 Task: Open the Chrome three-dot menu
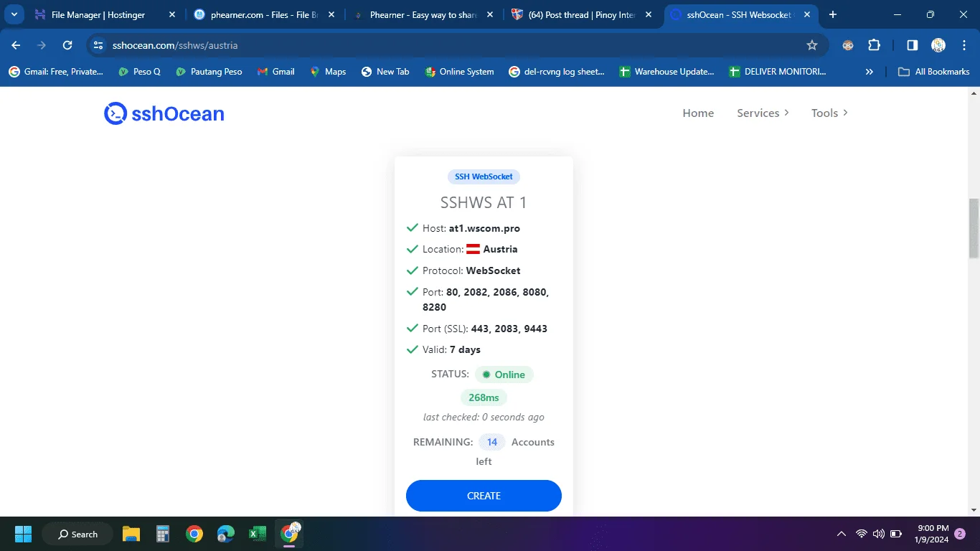click(x=963, y=45)
